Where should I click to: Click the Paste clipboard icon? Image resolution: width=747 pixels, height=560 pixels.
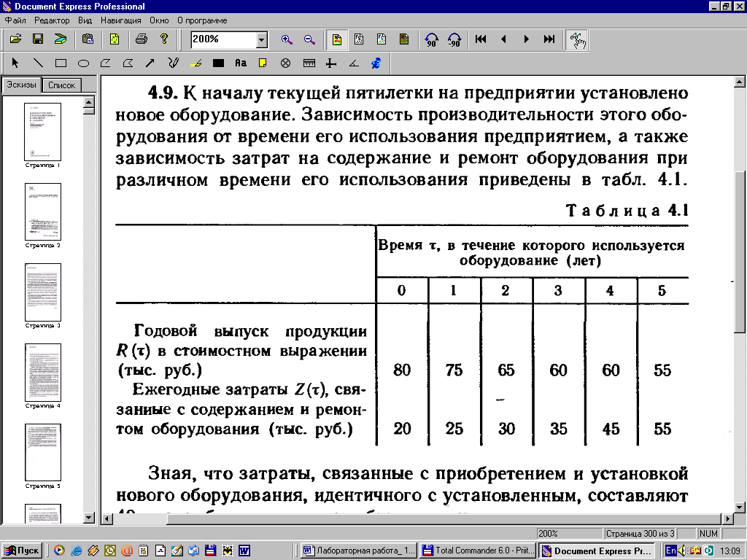point(88,39)
